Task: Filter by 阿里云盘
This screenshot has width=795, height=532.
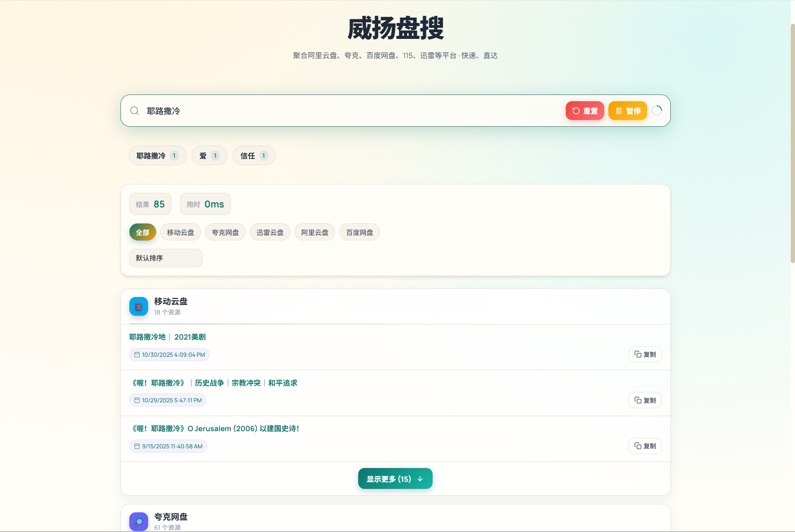Action: (x=315, y=232)
